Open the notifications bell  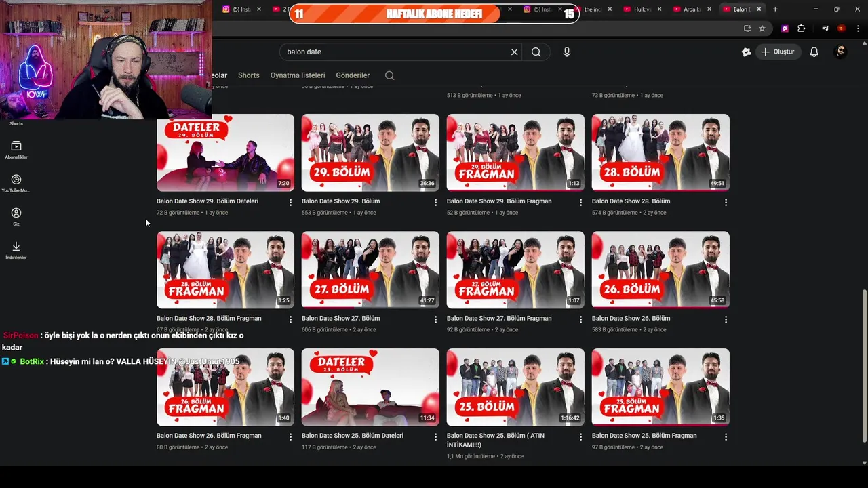(814, 52)
